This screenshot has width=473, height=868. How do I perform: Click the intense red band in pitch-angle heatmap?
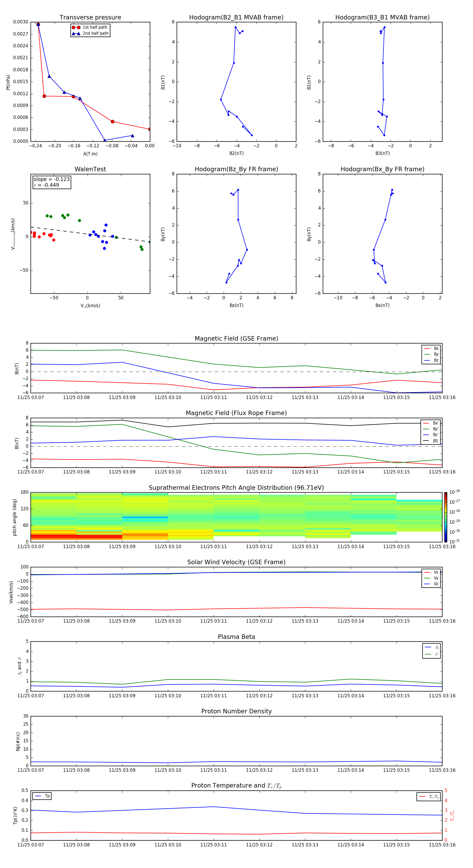pos(76,536)
